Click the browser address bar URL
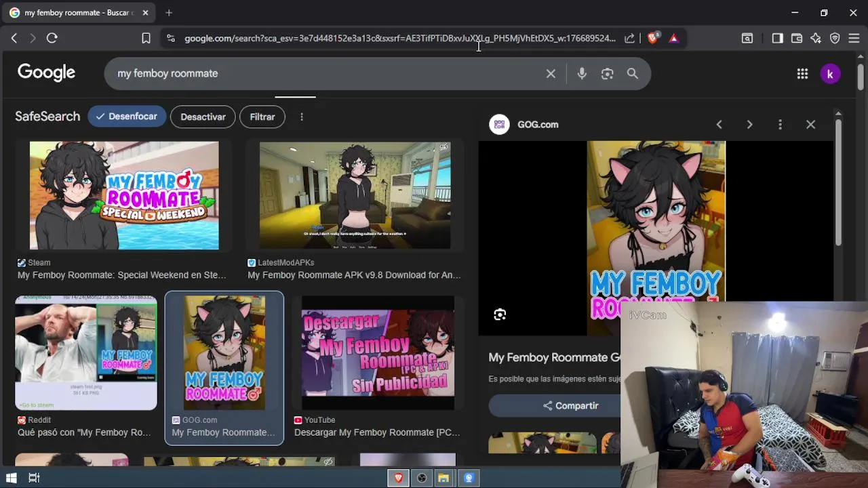The width and height of the screenshot is (868, 488). coord(400,39)
